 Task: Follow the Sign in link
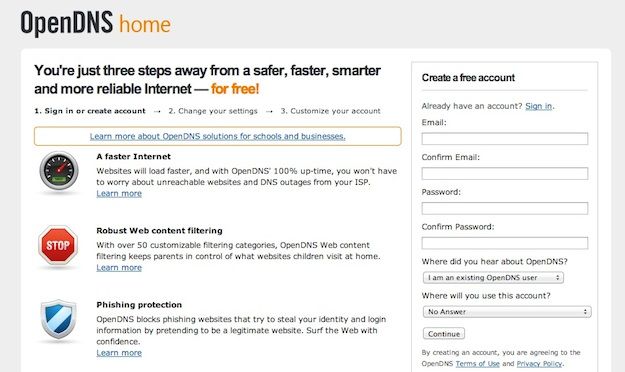(539, 106)
